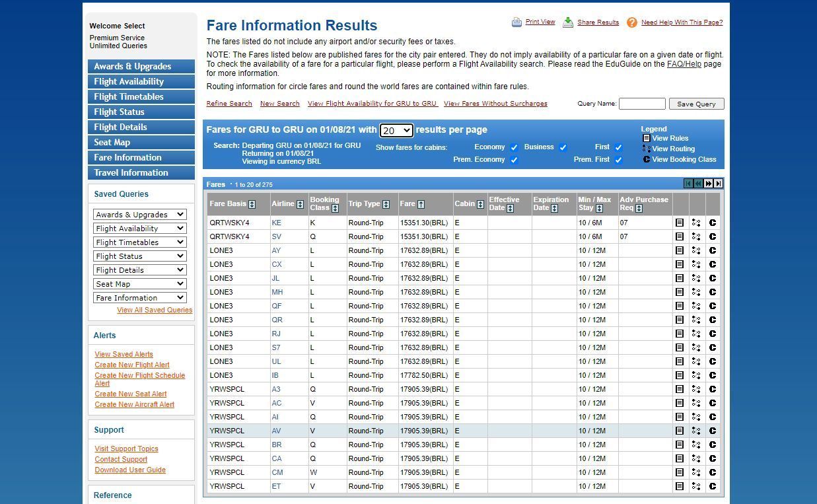Sort by Expiration Date column icon
This screenshot has width=817, height=504.
(x=554, y=208)
